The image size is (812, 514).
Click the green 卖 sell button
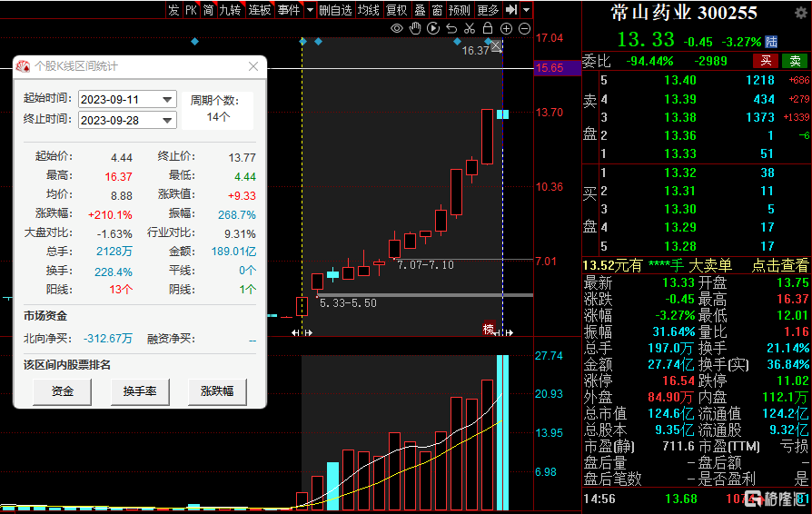click(x=796, y=61)
